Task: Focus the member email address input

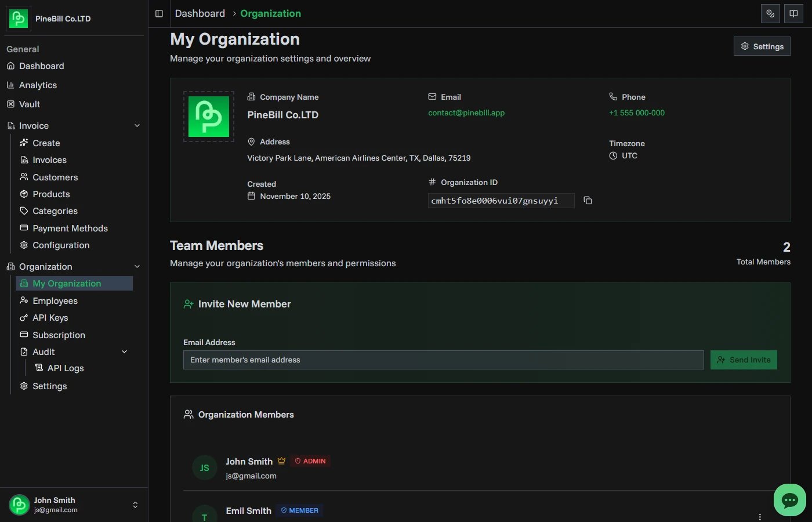Action: tap(444, 360)
